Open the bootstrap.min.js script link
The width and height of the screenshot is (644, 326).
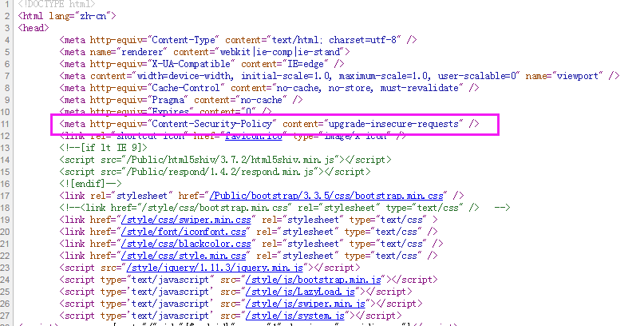pos(314,280)
